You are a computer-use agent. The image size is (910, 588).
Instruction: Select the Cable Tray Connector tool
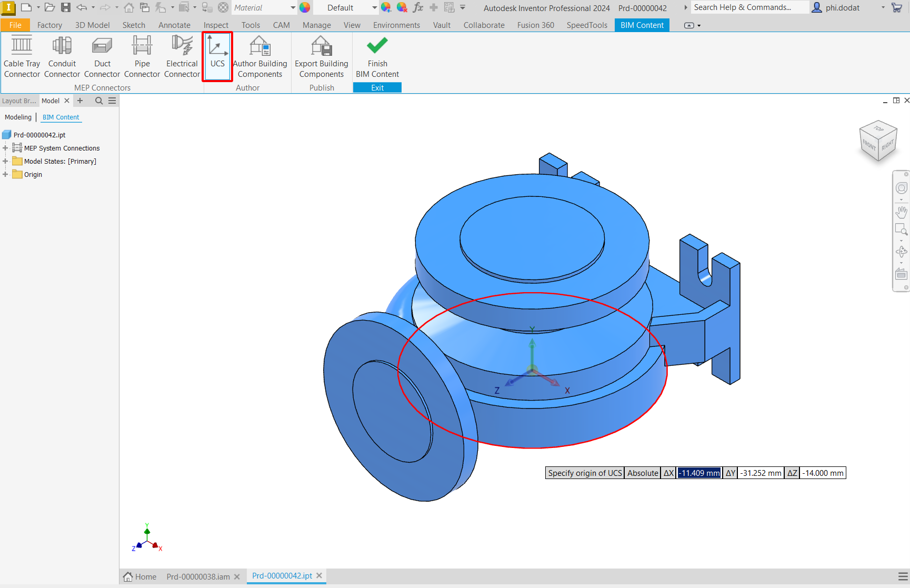(22, 57)
